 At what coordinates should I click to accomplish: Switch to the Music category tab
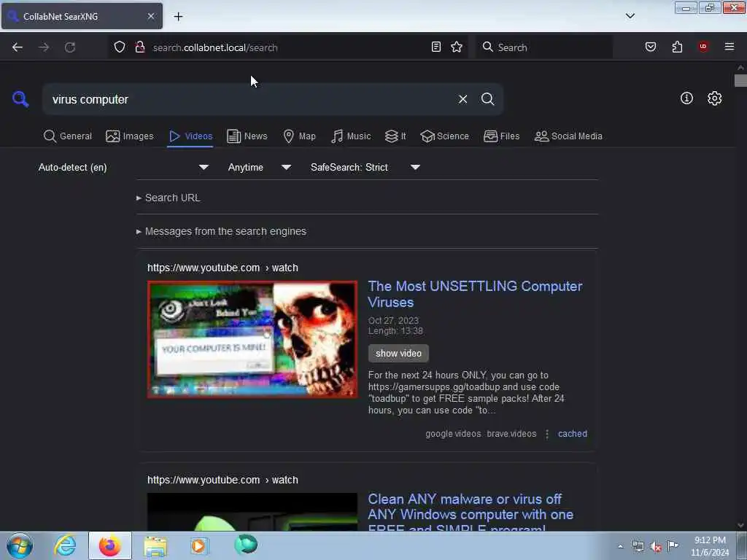[351, 136]
